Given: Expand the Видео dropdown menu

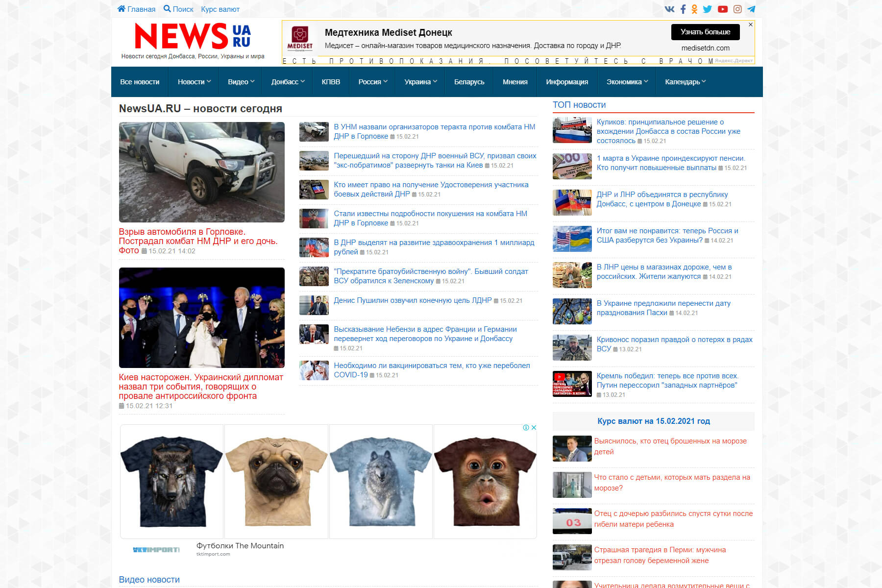Looking at the screenshot, I should [x=241, y=82].
